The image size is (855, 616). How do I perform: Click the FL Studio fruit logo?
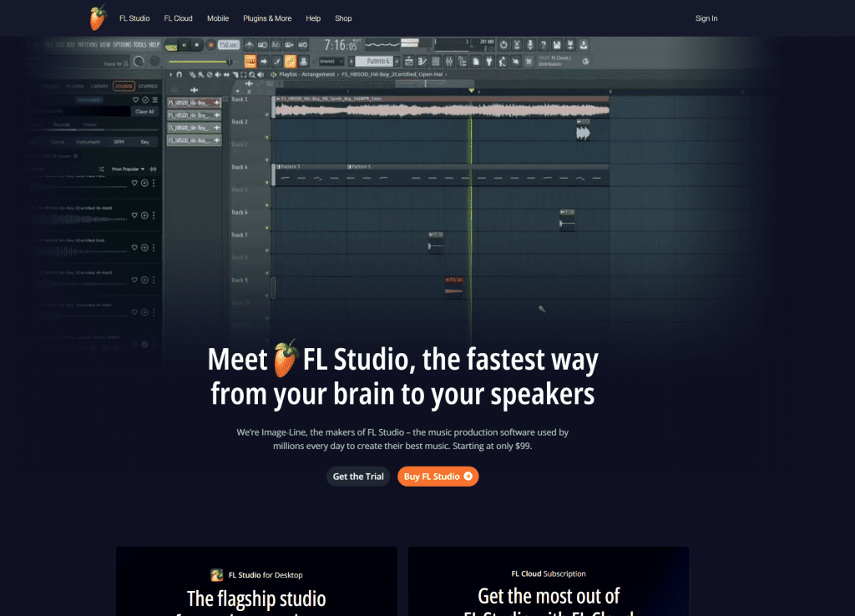pyautogui.click(x=99, y=18)
